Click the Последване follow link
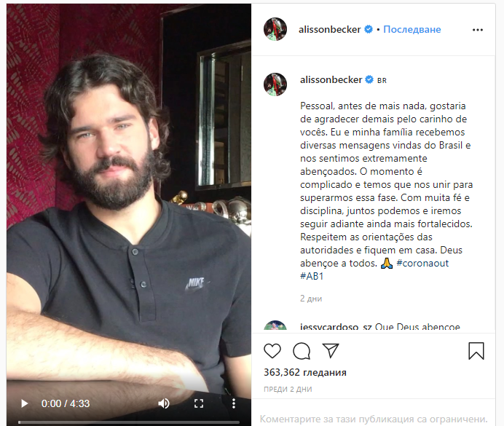 pyautogui.click(x=412, y=29)
